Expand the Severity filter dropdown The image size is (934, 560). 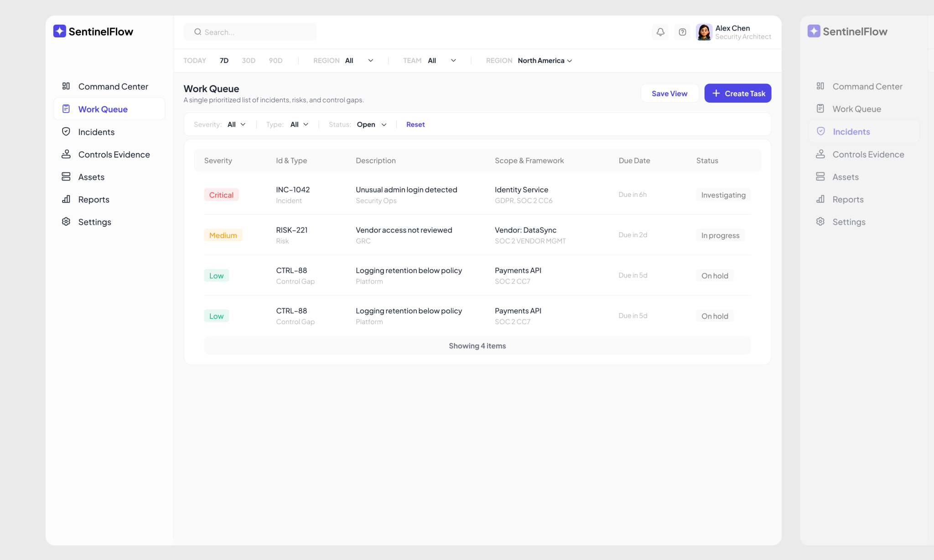(x=236, y=124)
